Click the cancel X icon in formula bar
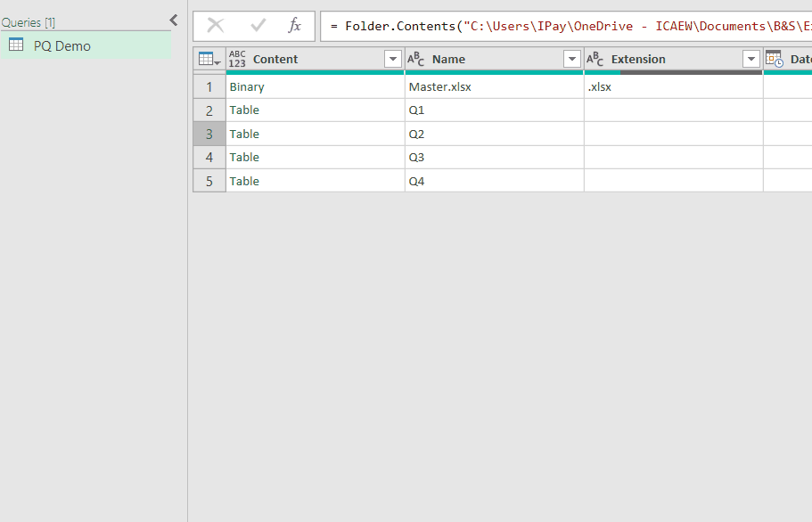This screenshot has width=812, height=522. [215, 26]
